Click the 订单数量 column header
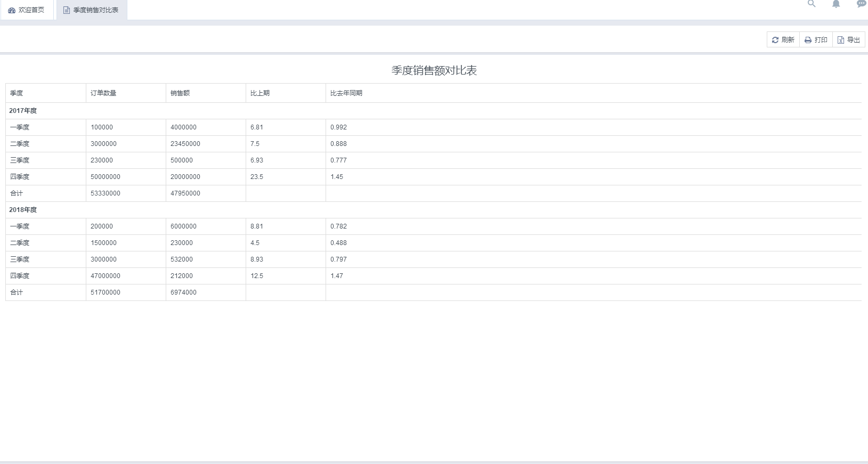 [x=103, y=93]
